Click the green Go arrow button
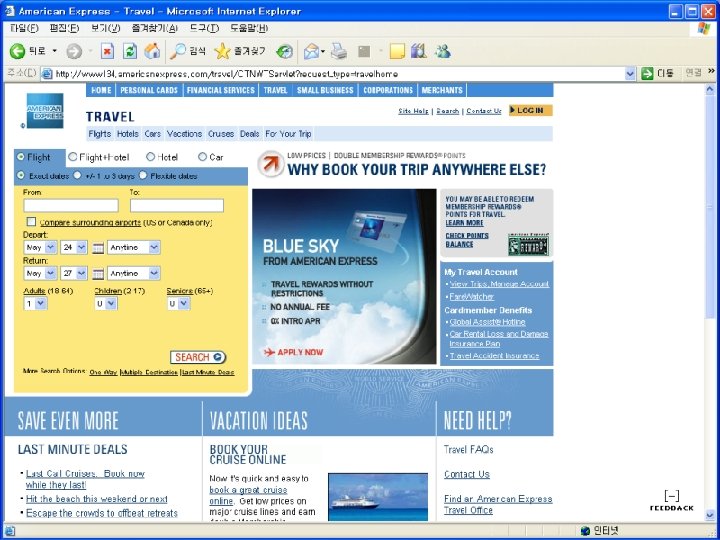The height and width of the screenshot is (540, 720). click(647, 73)
